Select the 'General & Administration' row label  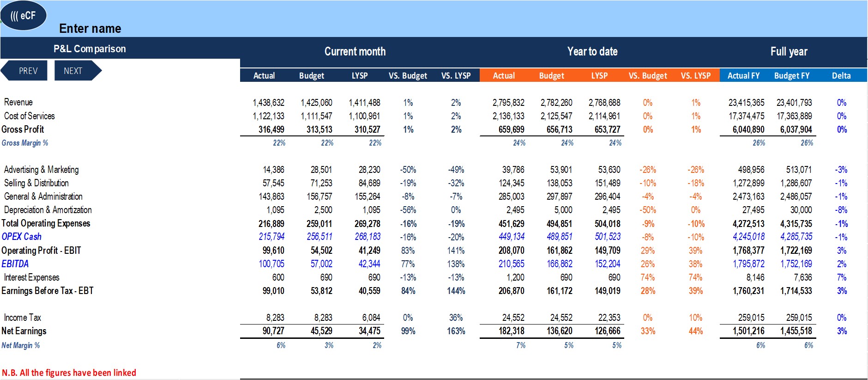pos(43,196)
